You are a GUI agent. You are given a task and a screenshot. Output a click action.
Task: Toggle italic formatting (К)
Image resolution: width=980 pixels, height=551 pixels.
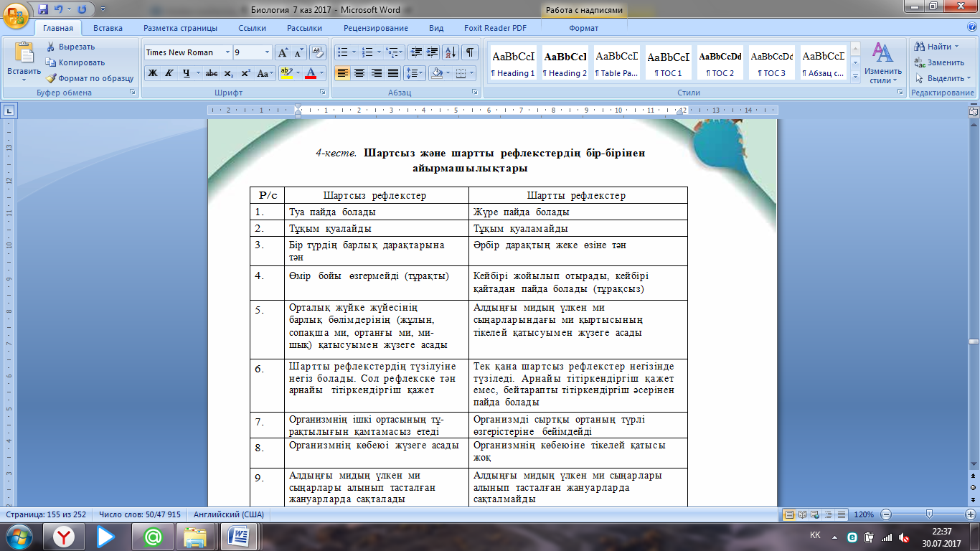169,73
